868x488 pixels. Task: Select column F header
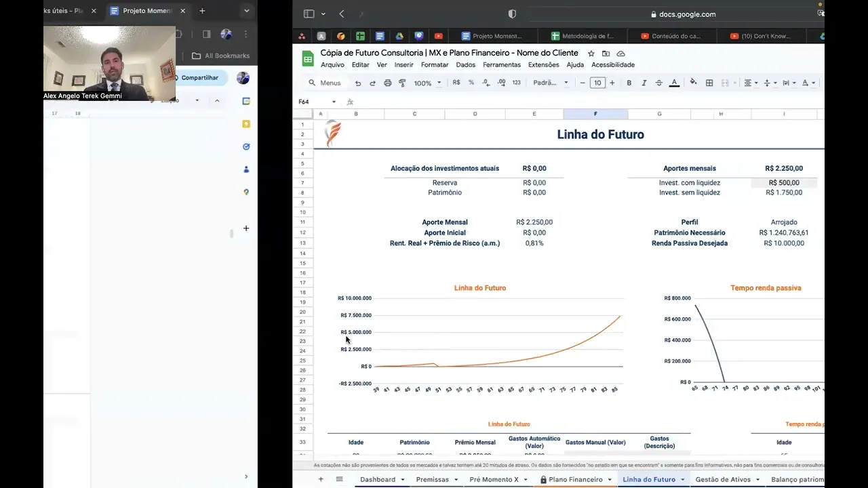coord(595,114)
